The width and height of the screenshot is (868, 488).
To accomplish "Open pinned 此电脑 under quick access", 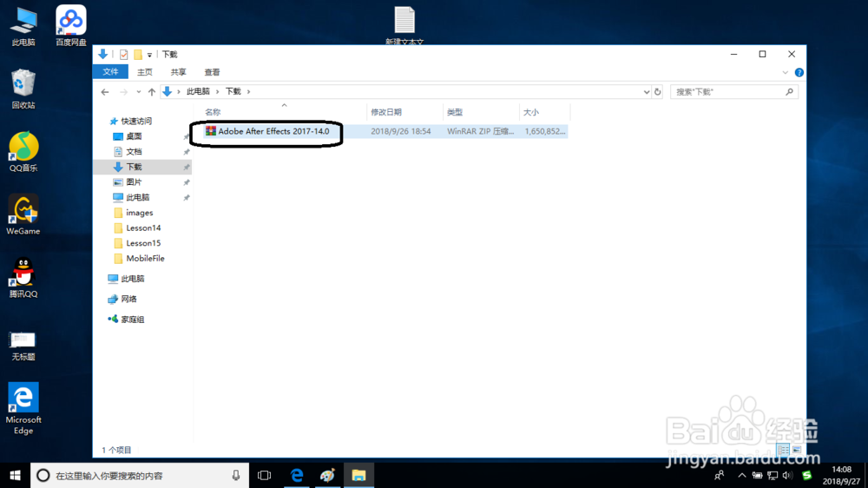I will coord(137,198).
